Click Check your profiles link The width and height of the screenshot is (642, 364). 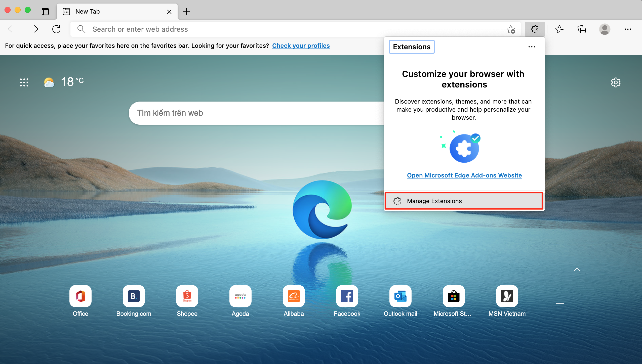301,46
